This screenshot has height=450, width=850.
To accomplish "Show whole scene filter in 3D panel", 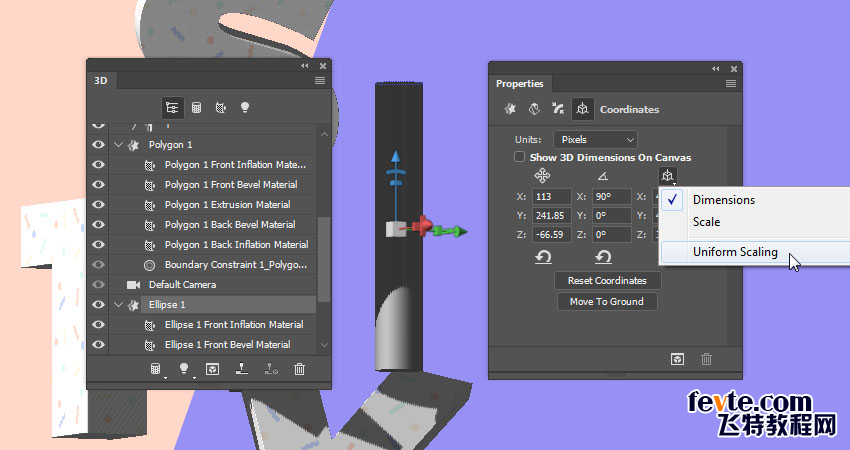I will tap(172, 108).
